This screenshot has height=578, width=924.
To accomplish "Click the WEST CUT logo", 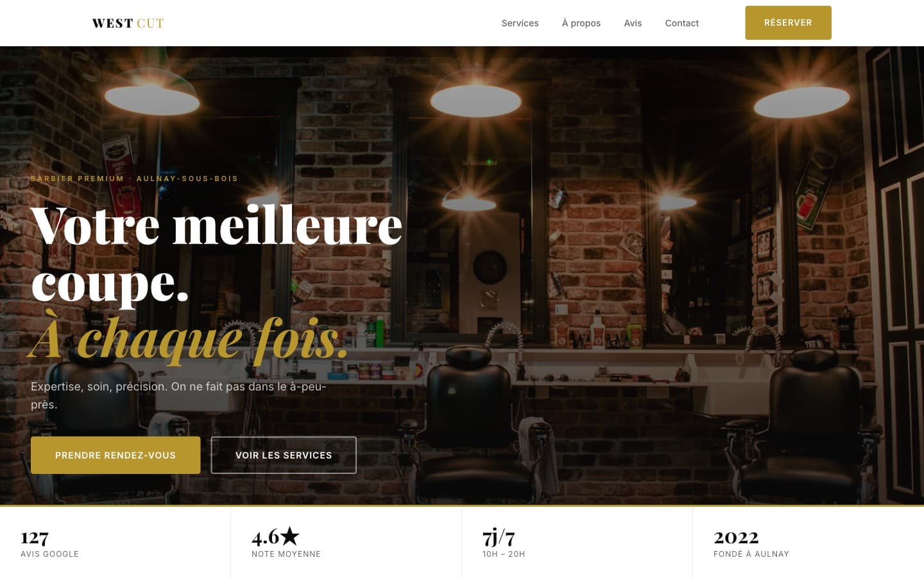I will [128, 23].
